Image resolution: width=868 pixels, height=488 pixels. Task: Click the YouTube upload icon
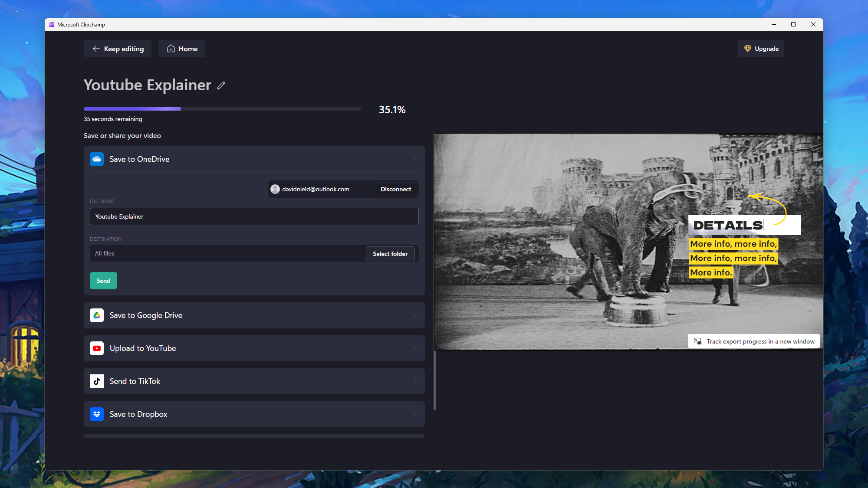(97, 349)
